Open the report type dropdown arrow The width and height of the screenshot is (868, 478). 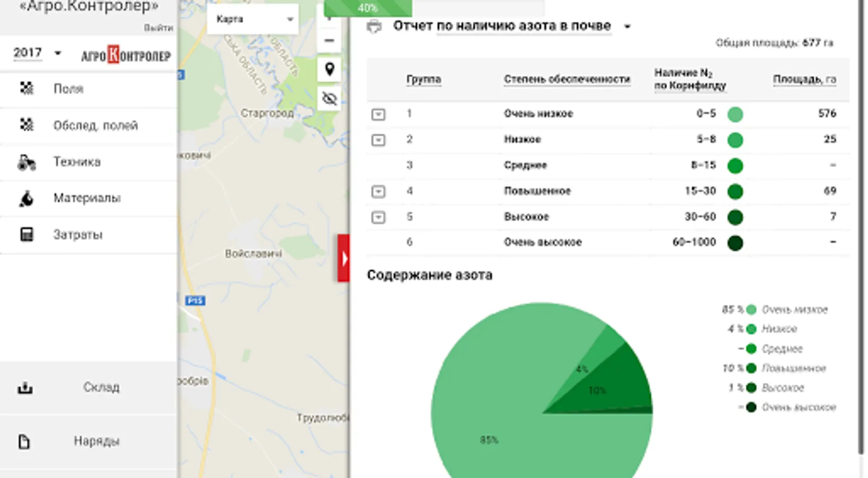point(627,27)
